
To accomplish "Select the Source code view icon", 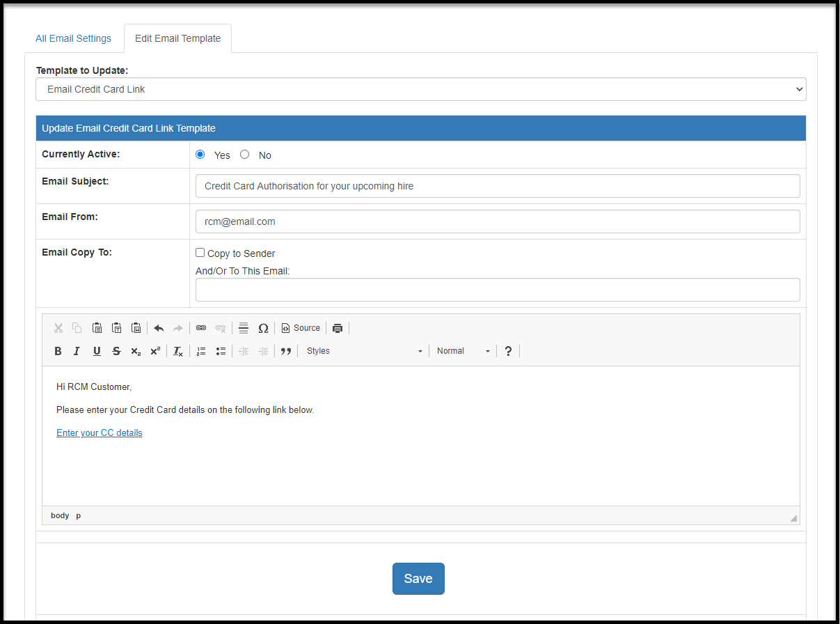I will click(x=301, y=327).
